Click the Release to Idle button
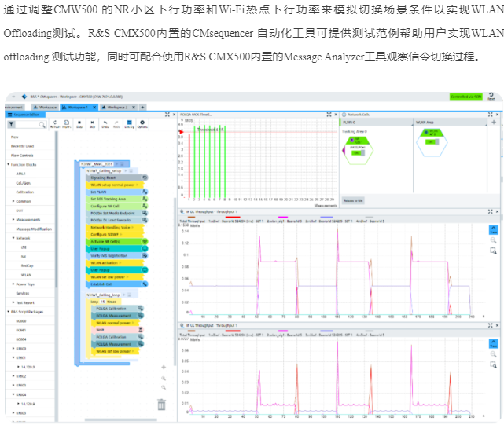 (x=353, y=200)
